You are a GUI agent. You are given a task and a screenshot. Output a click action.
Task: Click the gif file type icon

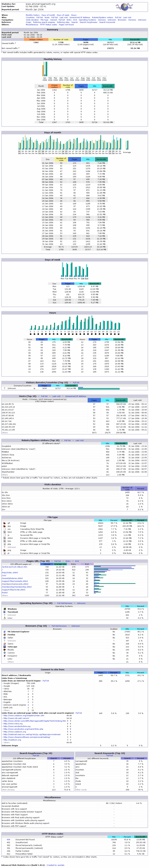pos(4,523)
